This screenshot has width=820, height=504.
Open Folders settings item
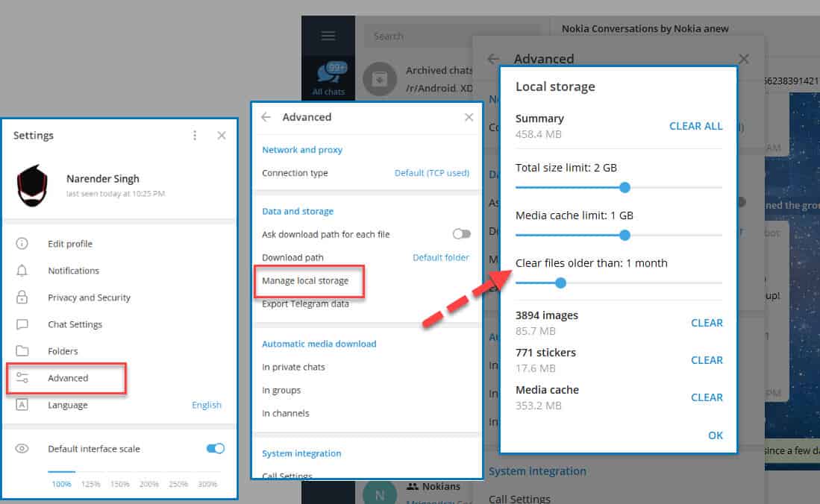coord(63,351)
